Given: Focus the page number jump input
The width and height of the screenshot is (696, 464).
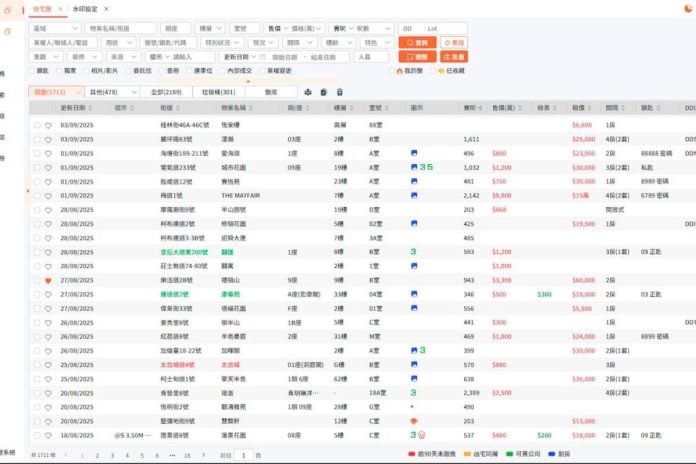Looking at the screenshot, I should point(243,455).
